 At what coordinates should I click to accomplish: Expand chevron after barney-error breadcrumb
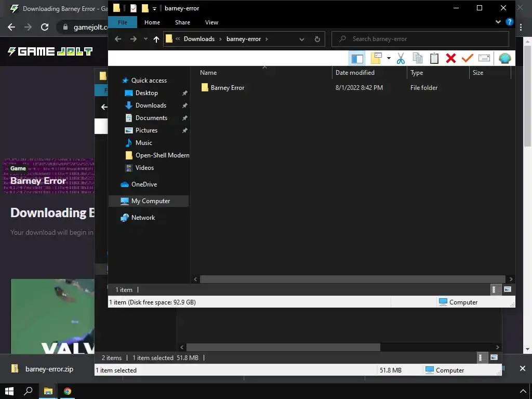267,39
